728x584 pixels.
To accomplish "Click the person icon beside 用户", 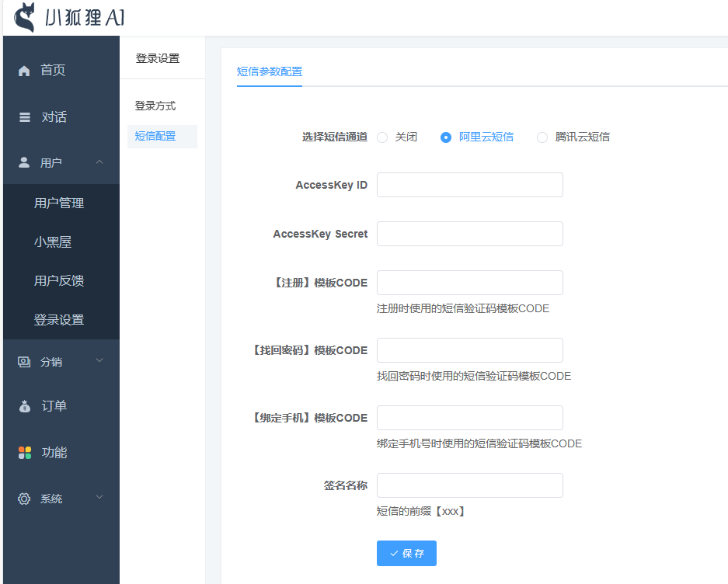I will [24, 162].
